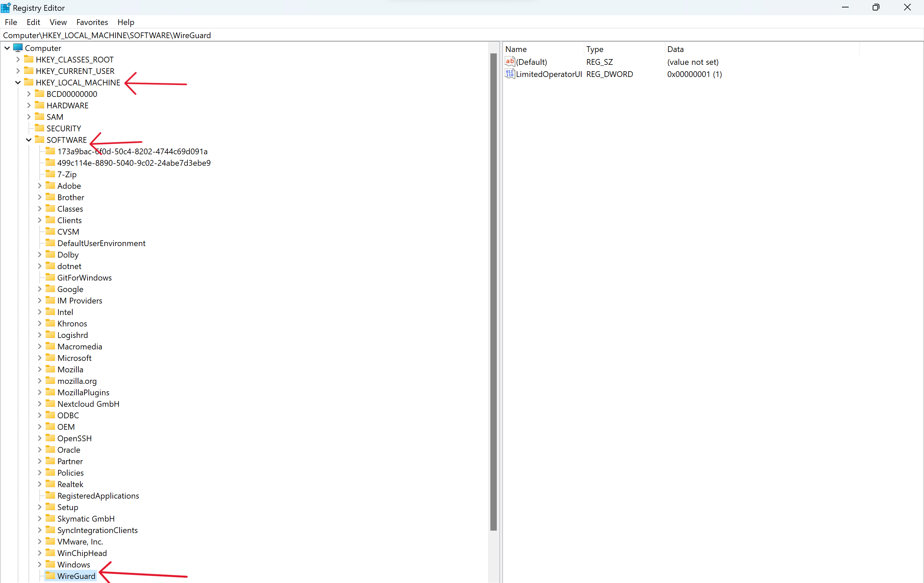Click the 499c114e GUID folder icon
This screenshot has height=583, width=924.
[x=50, y=163]
